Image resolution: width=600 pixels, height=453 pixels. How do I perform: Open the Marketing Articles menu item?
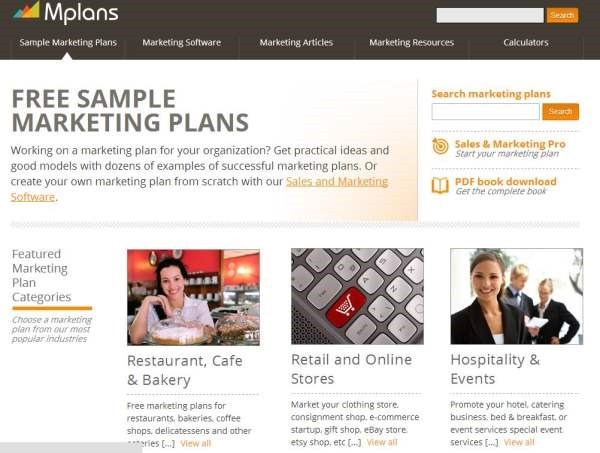coord(296,42)
